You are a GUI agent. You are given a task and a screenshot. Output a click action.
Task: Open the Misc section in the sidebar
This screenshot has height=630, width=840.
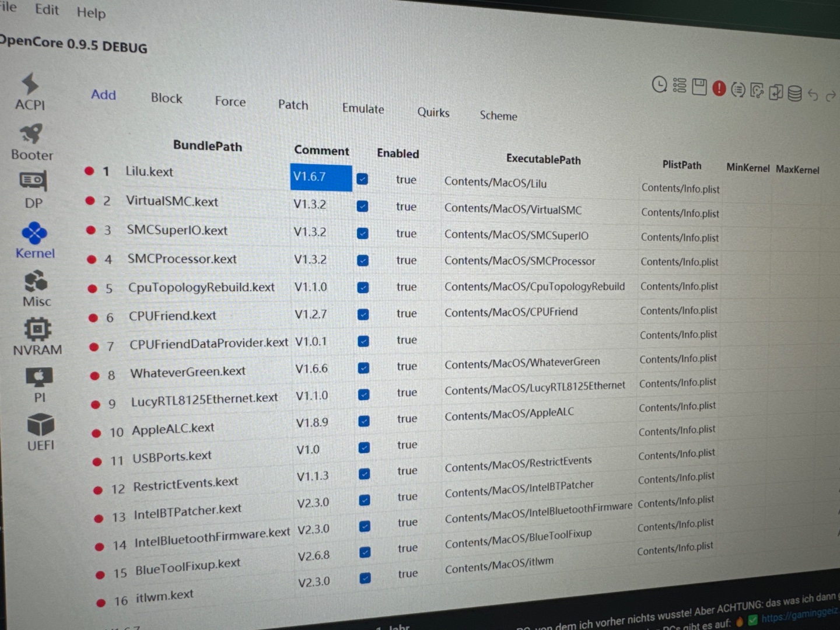(x=37, y=289)
